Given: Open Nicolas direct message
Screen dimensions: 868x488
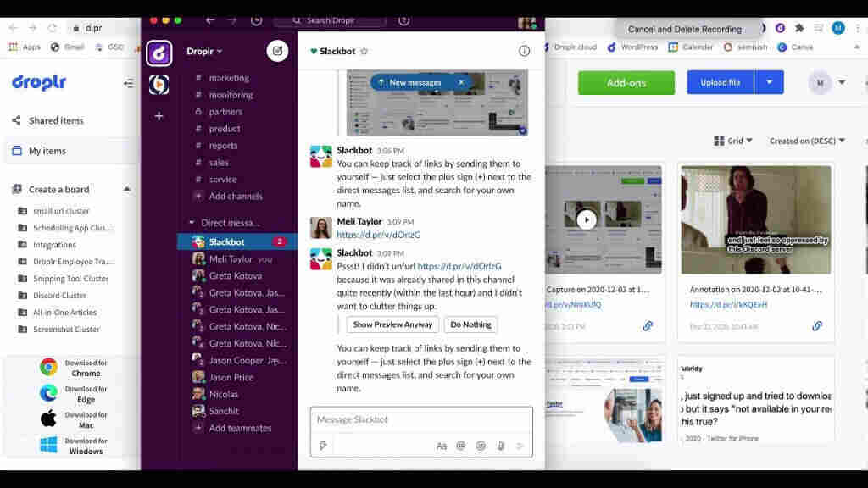Looking at the screenshot, I should (x=223, y=394).
